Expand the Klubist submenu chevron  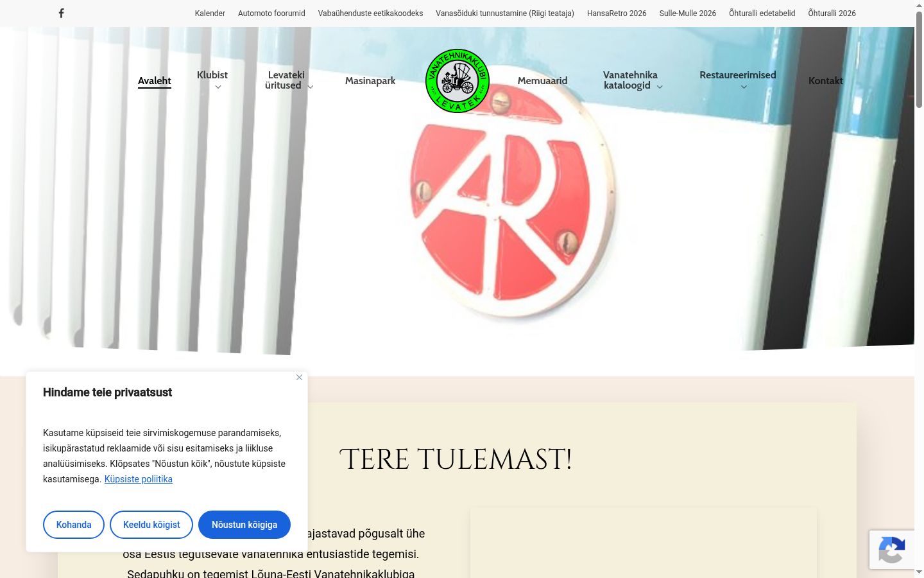pos(218,87)
